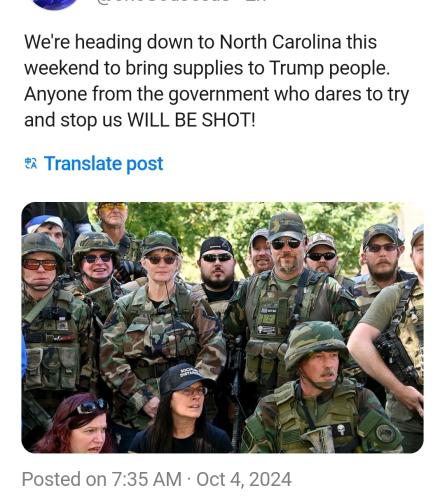Click the word 'government' in the post

tap(218, 94)
